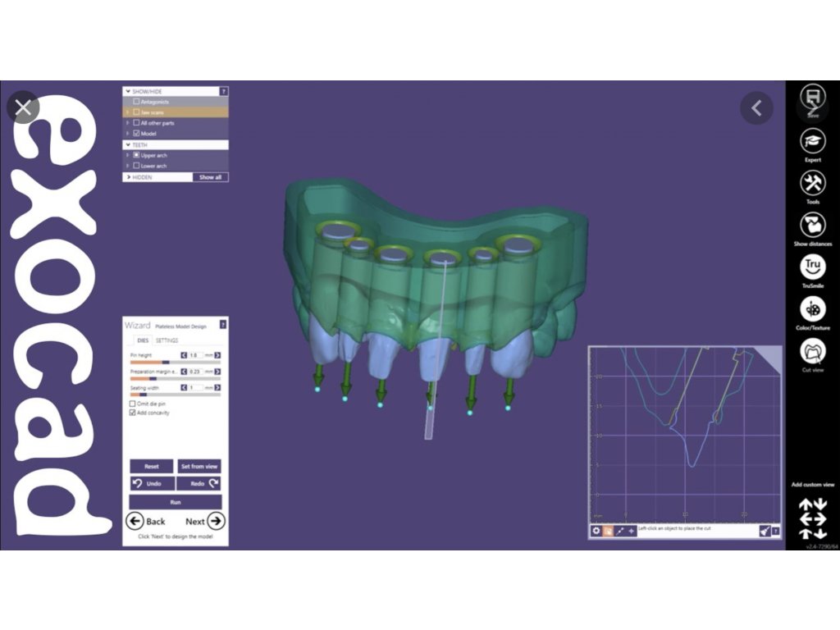
Task: Decrease Seating width with left arrow
Action: [x=184, y=387]
